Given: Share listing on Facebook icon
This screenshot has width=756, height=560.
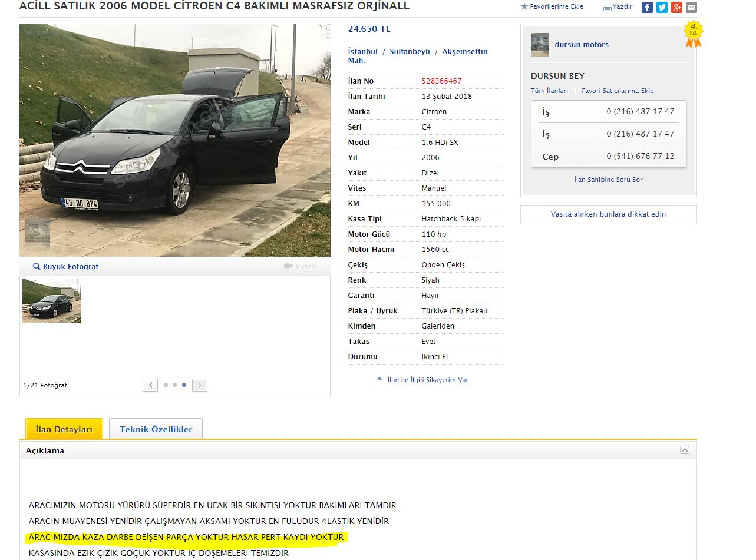Looking at the screenshot, I should tap(647, 8).
